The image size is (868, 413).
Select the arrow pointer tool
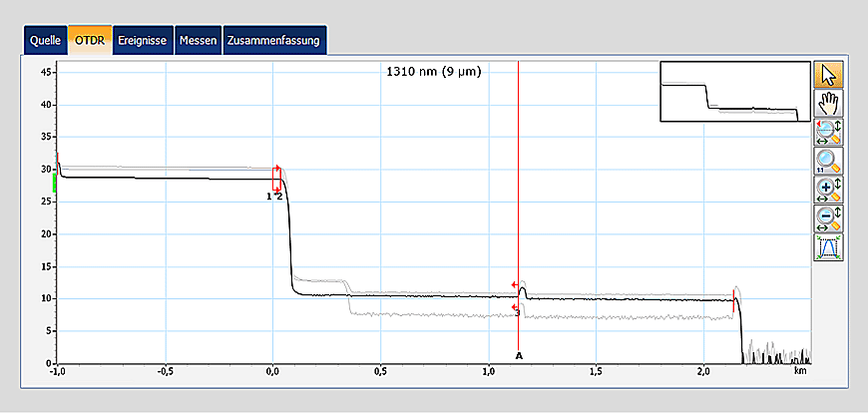tap(829, 74)
